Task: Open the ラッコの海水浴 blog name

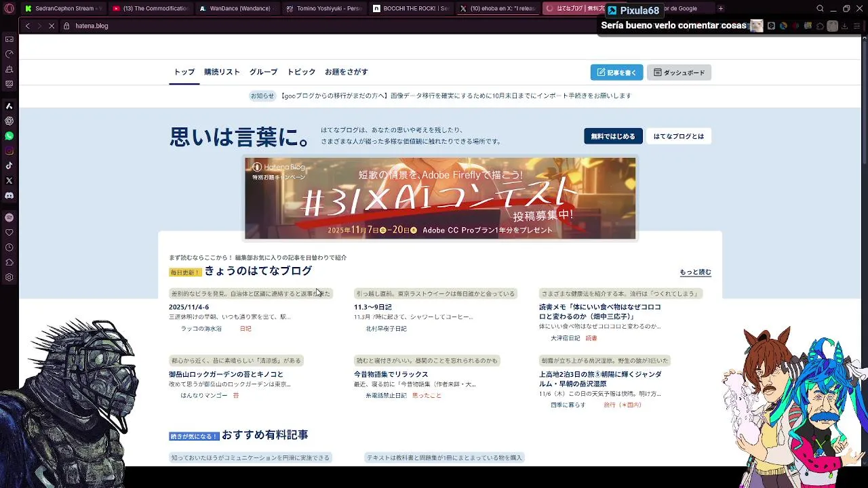Action: [x=201, y=329]
